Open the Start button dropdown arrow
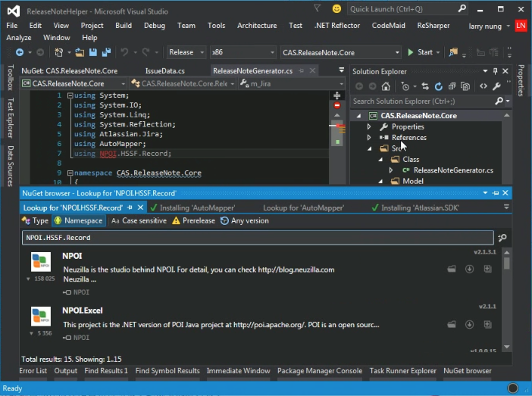 [438, 52]
